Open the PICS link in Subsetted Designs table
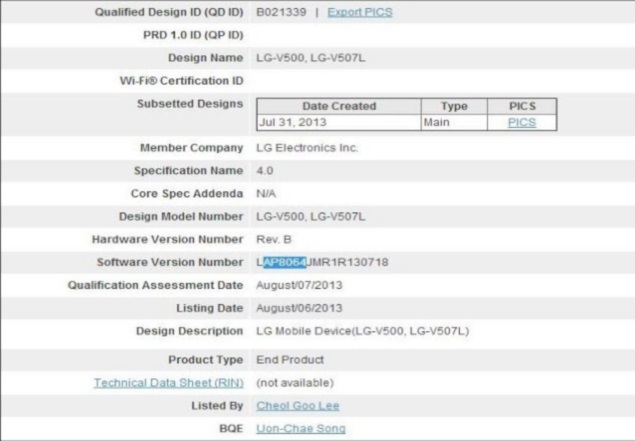Image resolution: width=635 pixels, height=441 pixels. [521, 122]
